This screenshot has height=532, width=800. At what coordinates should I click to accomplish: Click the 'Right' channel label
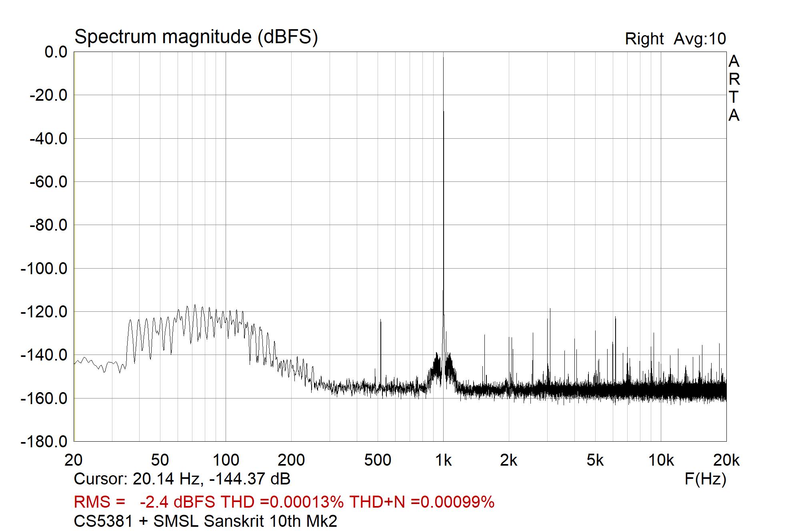644,39
